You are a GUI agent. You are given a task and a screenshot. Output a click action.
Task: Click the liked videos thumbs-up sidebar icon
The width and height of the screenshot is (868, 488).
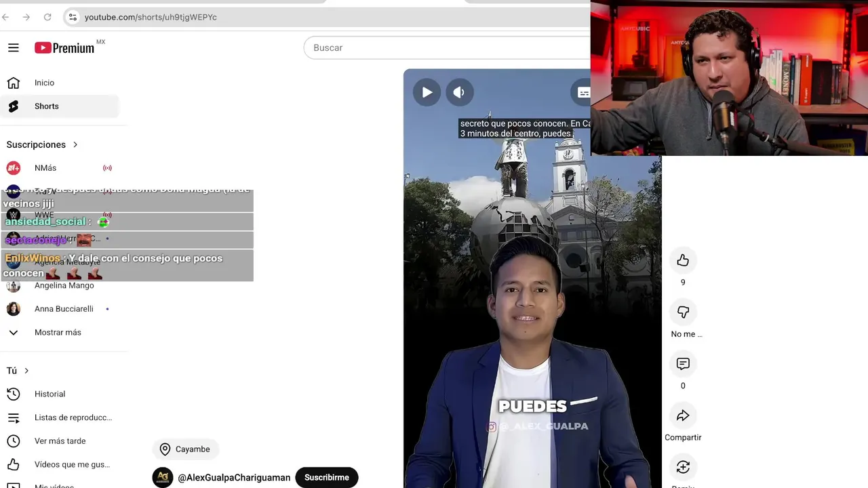[x=14, y=464]
